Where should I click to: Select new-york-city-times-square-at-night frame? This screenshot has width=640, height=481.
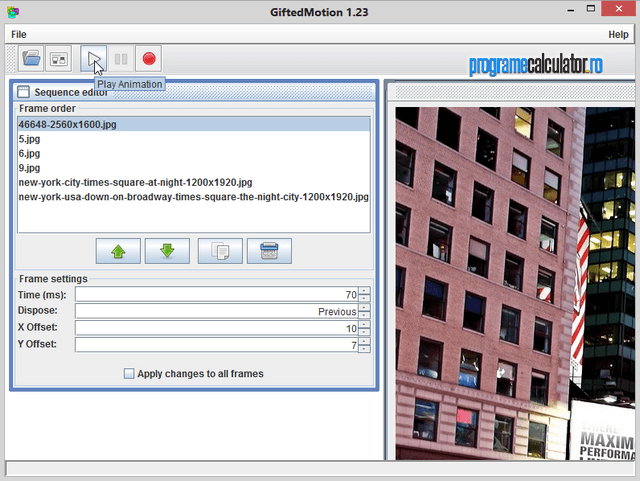tap(194, 183)
